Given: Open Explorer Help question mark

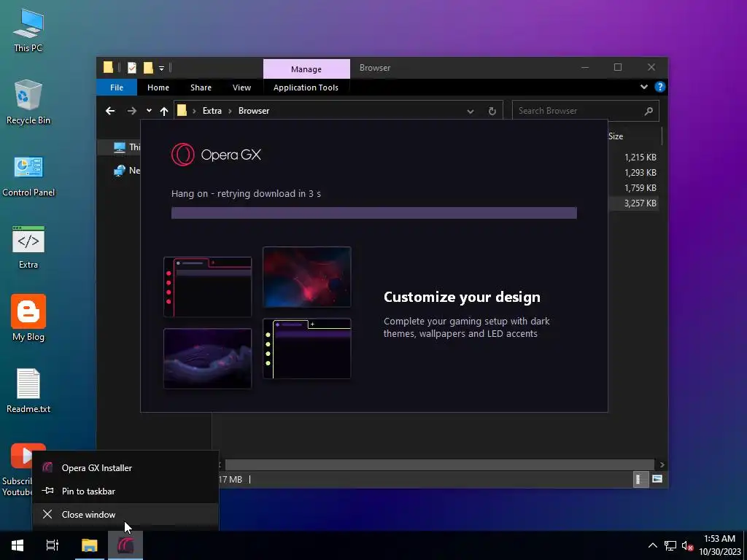Looking at the screenshot, I should (659, 87).
